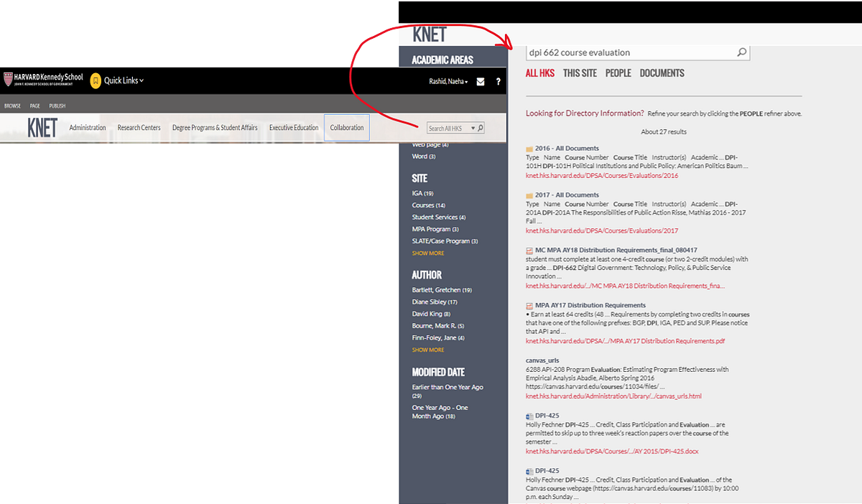Open the search scope dropdown arrow
862x504 pixels.
pyautogui.click(x=473, y=129)
